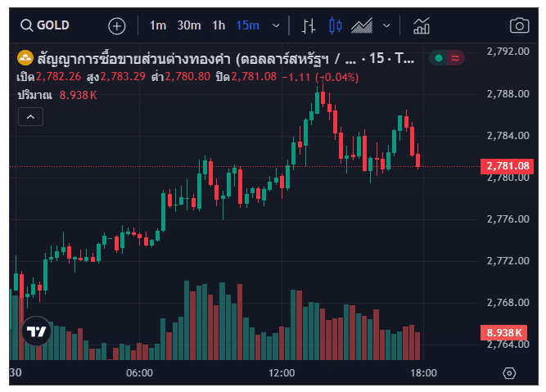Choose the bars chart style icon
The width and height of the screenshot is (546, 392).
coord(308,26)
